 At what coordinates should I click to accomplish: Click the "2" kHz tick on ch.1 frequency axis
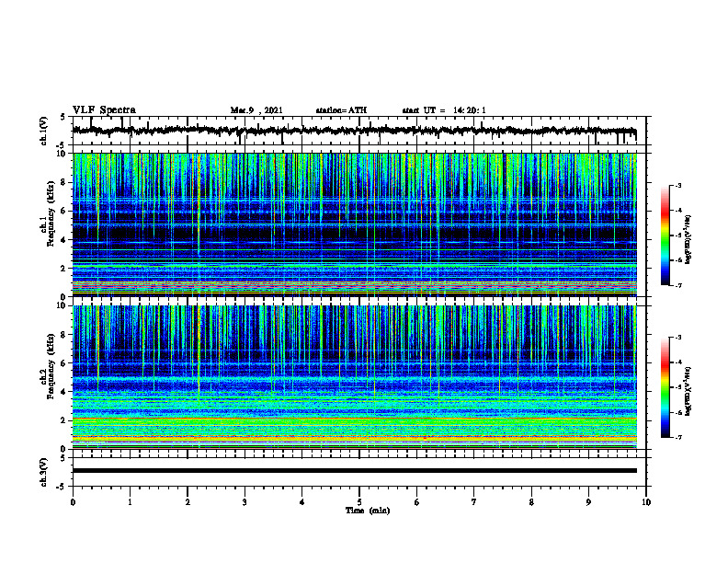tap(65, 269)
